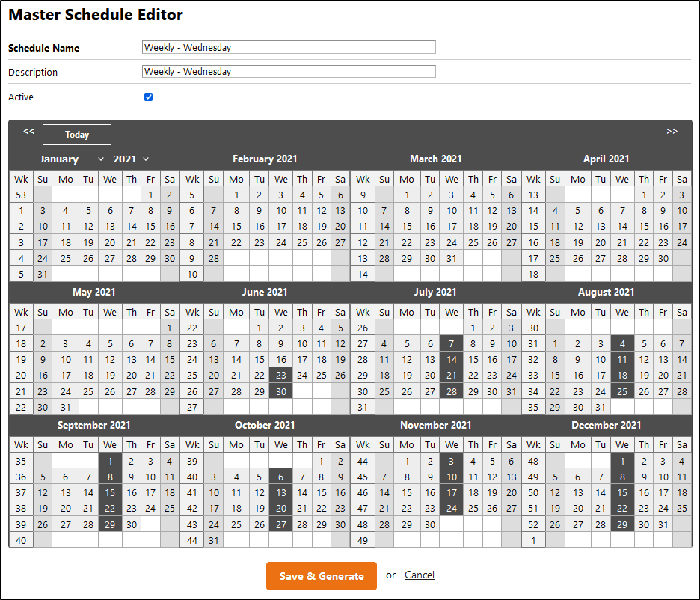
Task: Click the Cancel link
Action: [419, 575]
